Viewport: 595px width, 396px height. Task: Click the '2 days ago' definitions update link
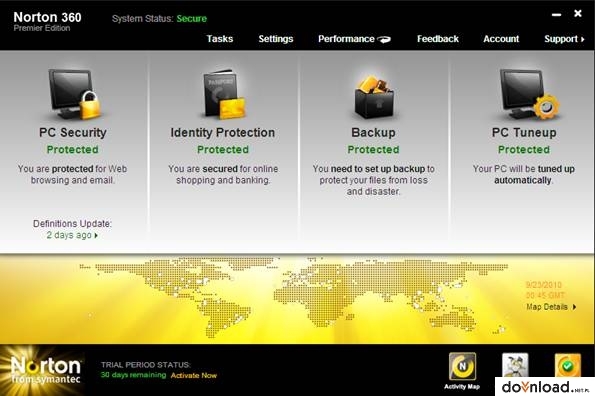72,235
